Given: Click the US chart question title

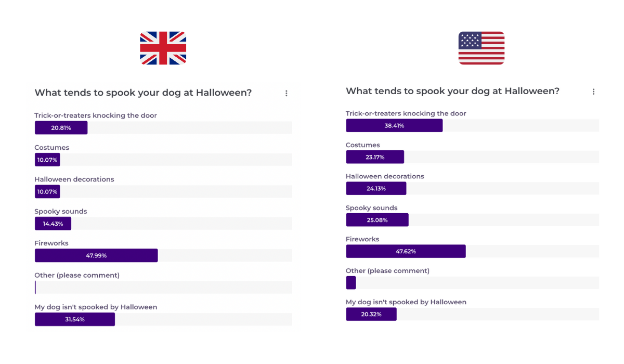Looking at the screenshot, I should point(452,91).
